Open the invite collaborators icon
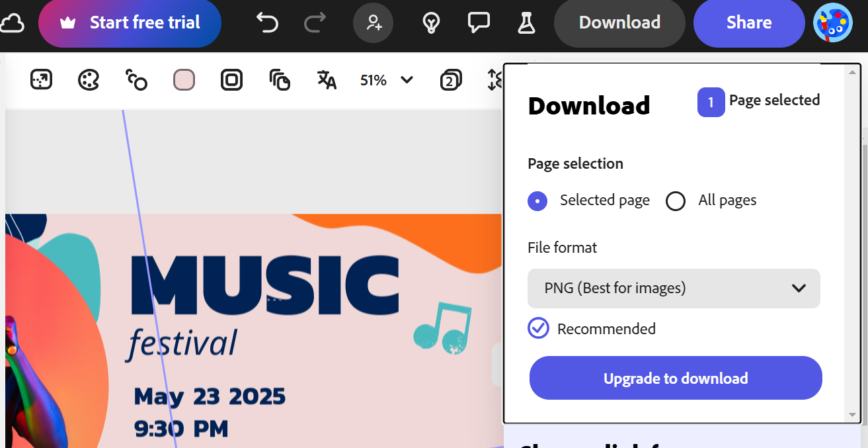 point(374,22)
